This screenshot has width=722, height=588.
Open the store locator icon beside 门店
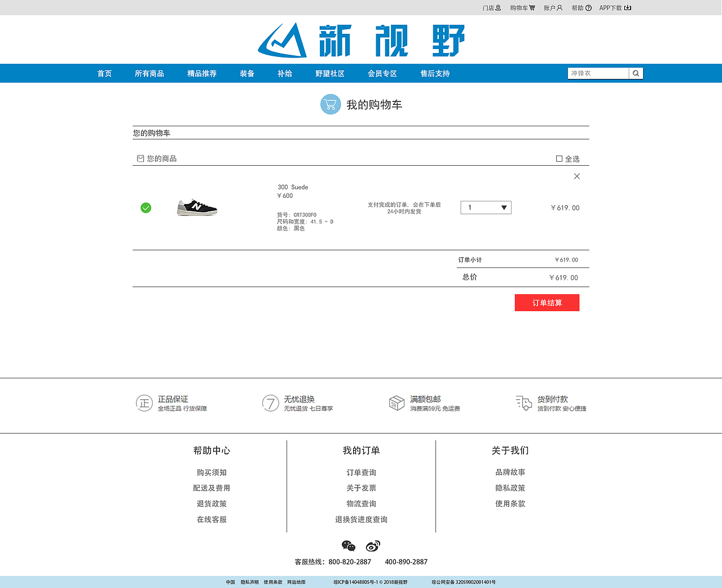pos(499,7)
